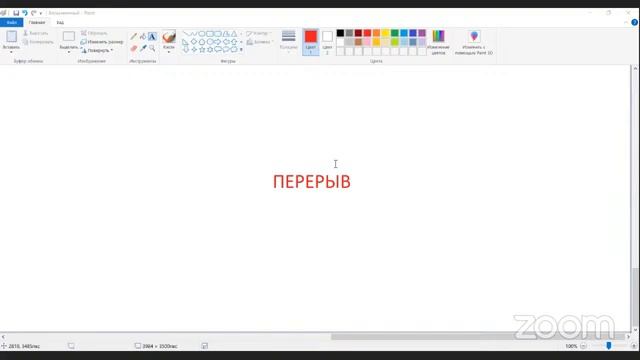Viewport: 640px width, 360px height.
Task: Switch to the Home (Главная) tab
Action: pyautogui.click(x=37, y=22)
